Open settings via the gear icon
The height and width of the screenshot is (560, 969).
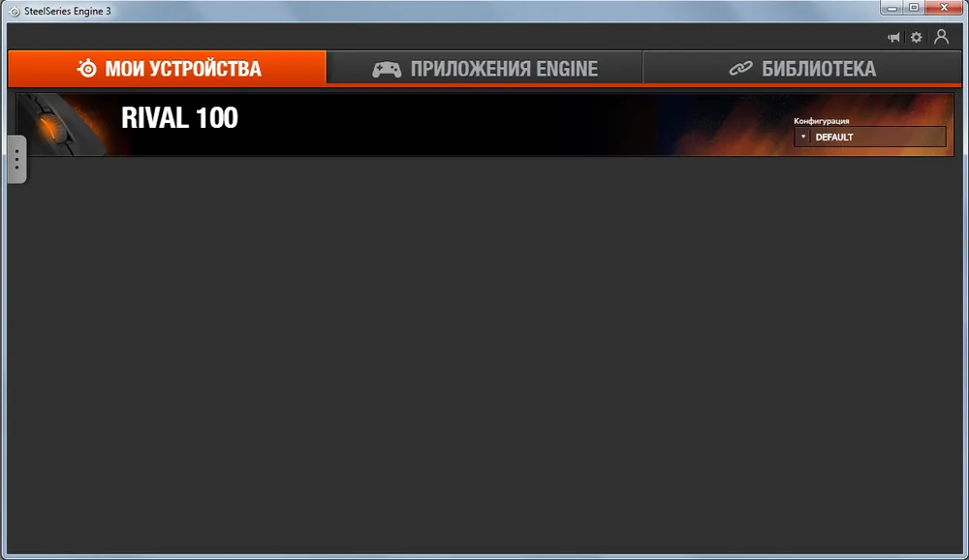coord(917,37)
